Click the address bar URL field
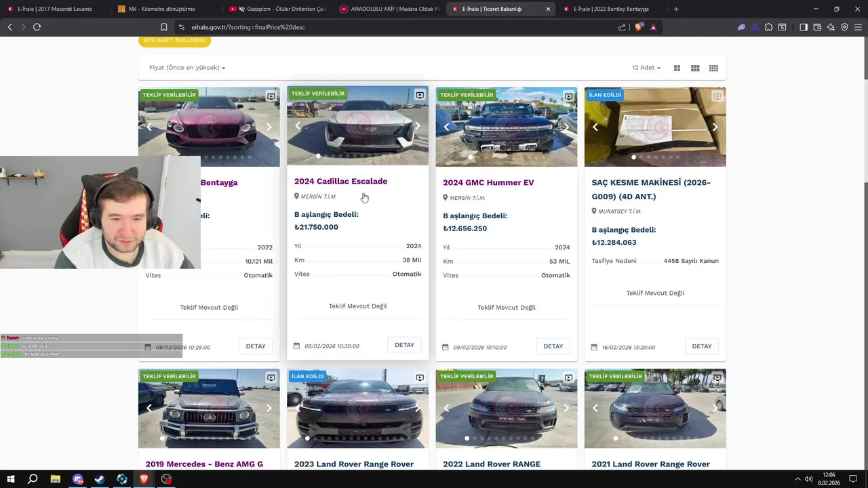Image resolution: width=868 pixels, height=488 pixels. (393, 27)
